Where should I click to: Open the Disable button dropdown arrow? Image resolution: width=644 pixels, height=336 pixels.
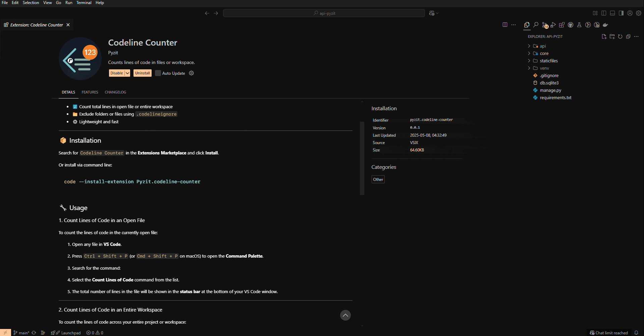127,73
